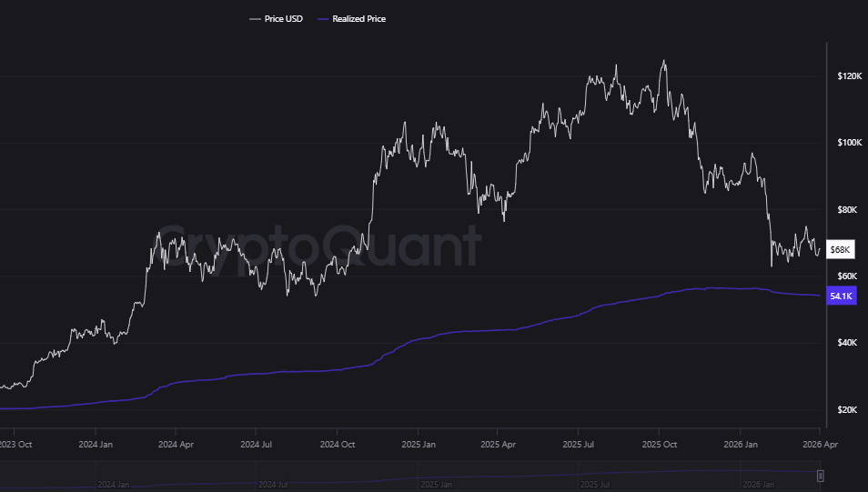The height and width of the screenshot is (492, 868).
Task: Click the range slider handle at right end
Action: 820,476
